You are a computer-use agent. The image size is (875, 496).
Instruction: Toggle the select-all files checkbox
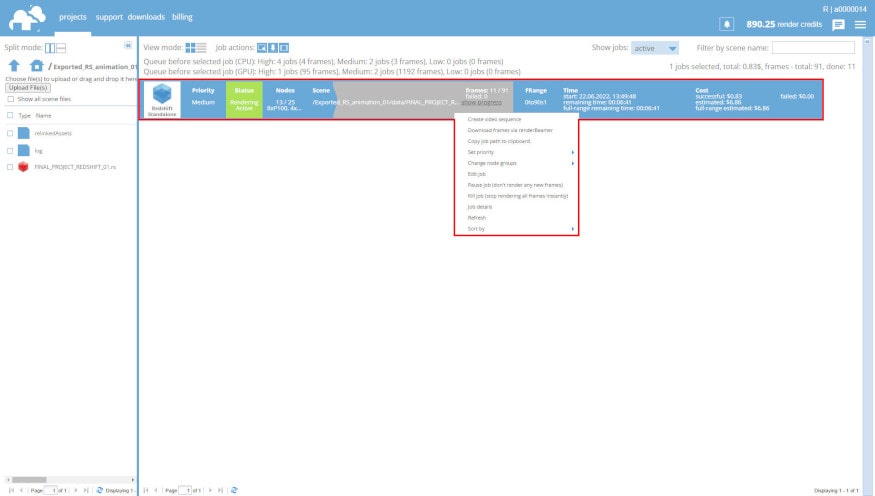(x=9, y=115)
